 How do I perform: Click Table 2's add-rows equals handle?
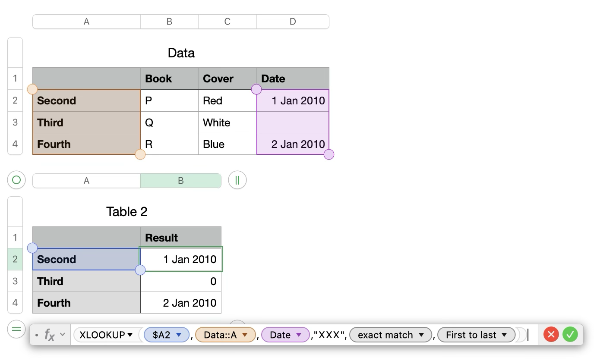16,329
